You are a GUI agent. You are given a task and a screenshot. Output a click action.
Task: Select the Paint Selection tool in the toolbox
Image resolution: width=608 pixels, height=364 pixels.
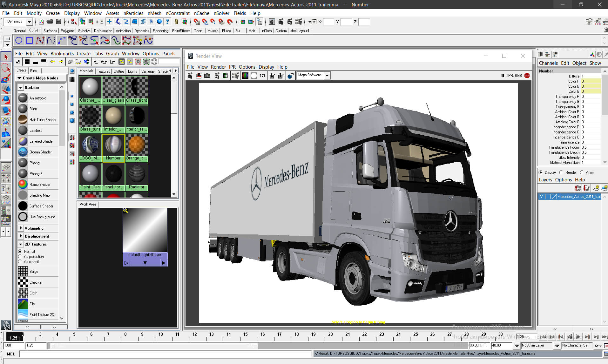pos(6,78)
